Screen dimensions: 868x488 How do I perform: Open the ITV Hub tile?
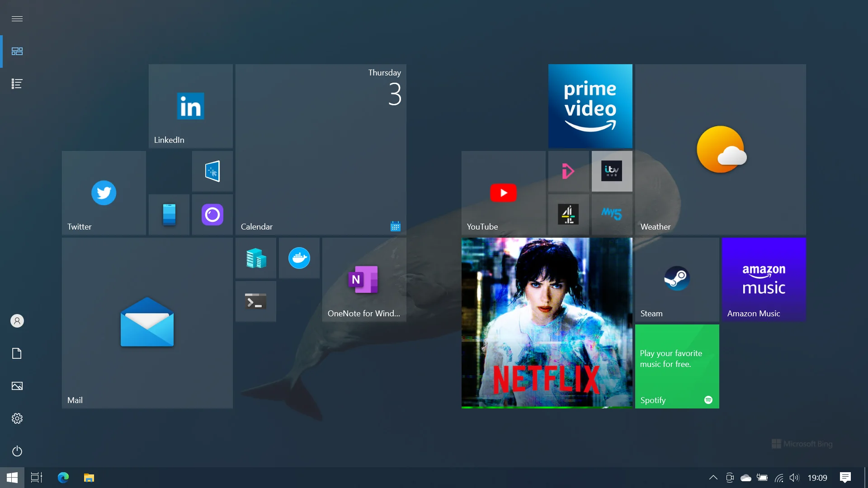[612, 171]
